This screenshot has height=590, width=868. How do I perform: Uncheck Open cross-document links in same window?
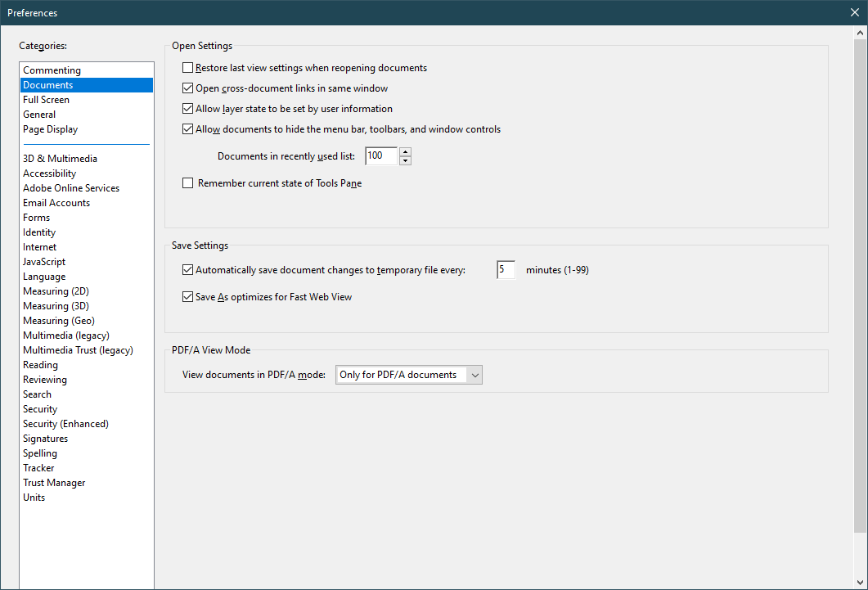coord(187,88)
